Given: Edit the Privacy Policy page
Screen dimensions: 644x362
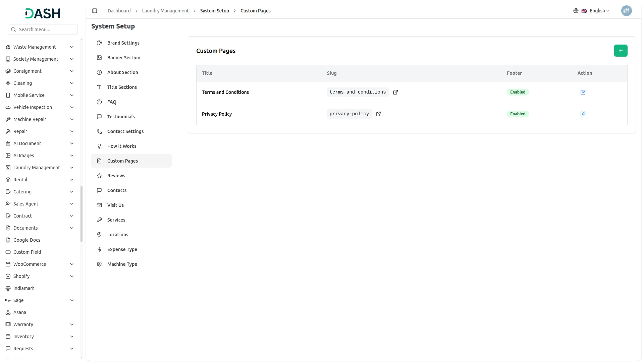Looking at the screenshot, I should click(583, 114).
